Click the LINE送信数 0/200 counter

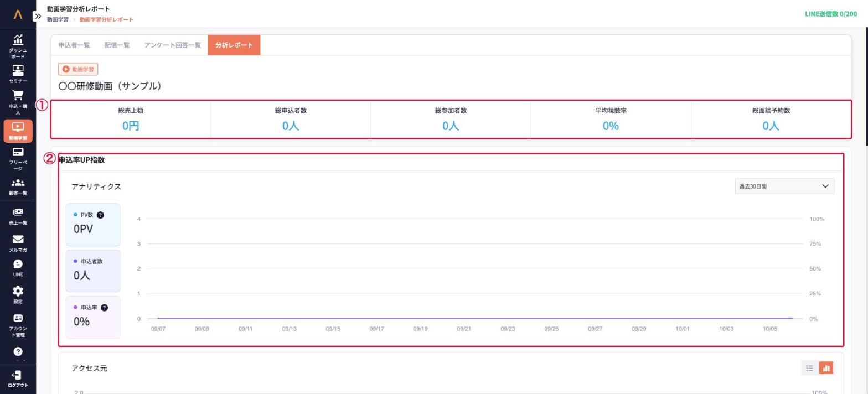pos(831,14)
